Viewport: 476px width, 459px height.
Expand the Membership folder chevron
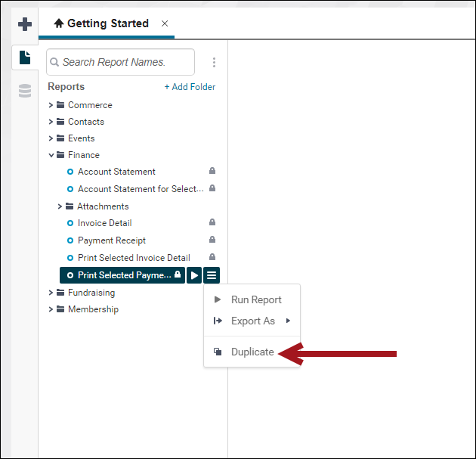51,309
